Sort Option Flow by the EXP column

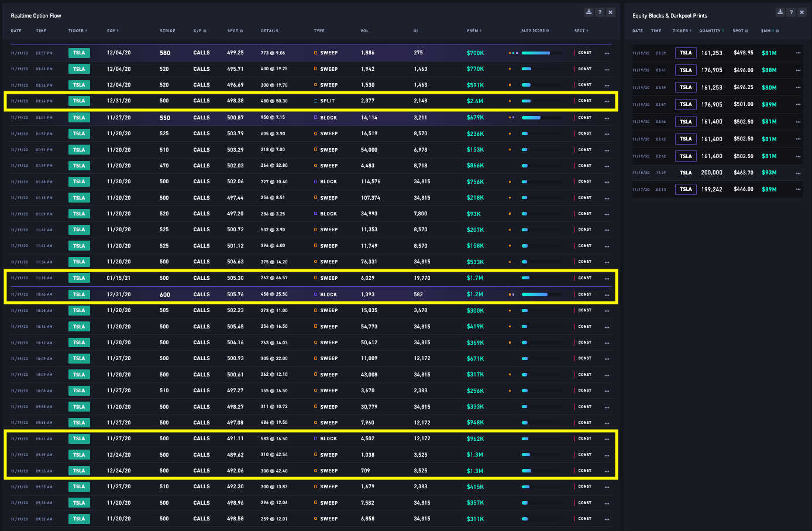point(113,31)
